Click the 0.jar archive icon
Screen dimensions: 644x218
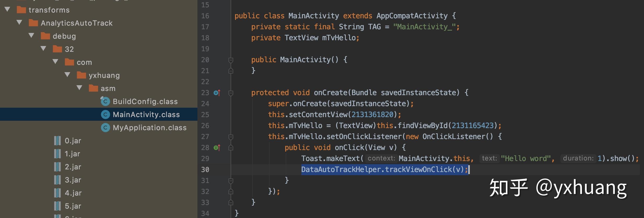pyautogui.click(x=57, y=141)
